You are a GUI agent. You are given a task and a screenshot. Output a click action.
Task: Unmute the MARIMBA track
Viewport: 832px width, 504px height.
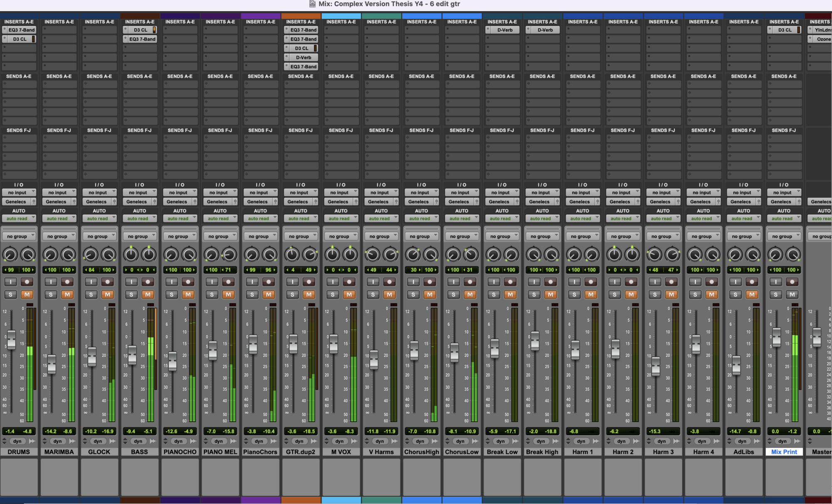pyautogui.click(x=67, y=294)
